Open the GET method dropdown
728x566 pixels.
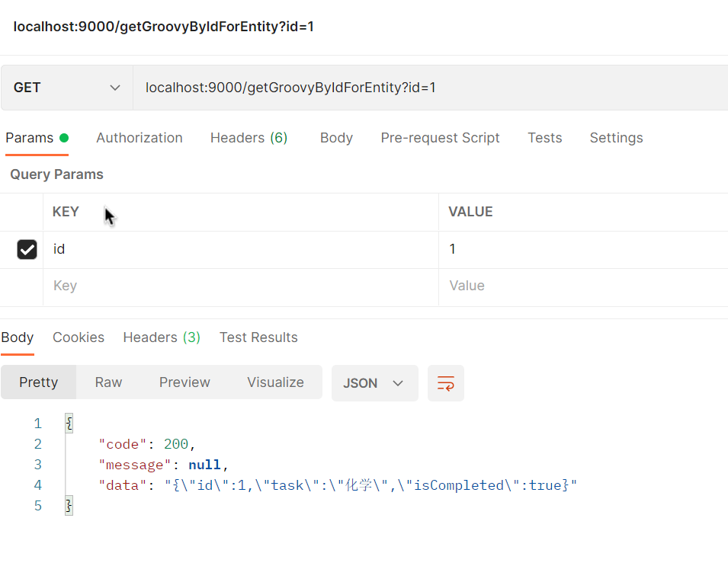pyautogui.click(x=67, y=88)
